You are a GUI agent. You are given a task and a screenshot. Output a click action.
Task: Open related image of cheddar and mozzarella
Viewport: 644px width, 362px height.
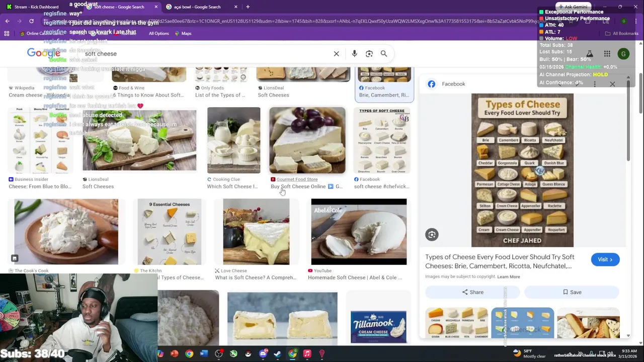coord(456,323)
